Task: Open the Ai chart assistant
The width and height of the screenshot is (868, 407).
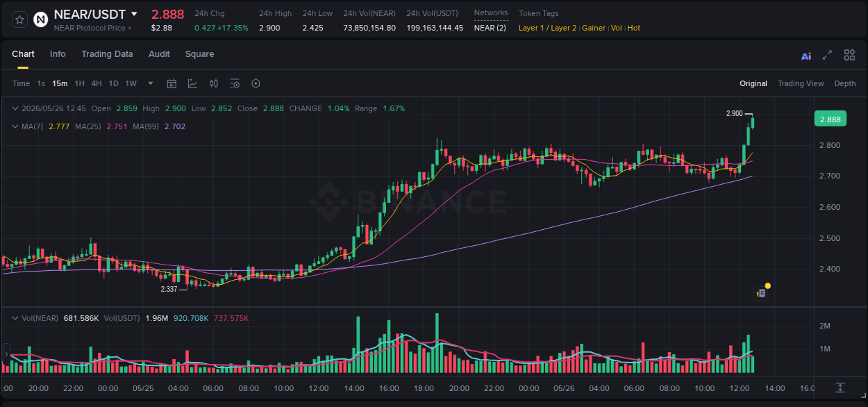Action: tap(806, 56)
